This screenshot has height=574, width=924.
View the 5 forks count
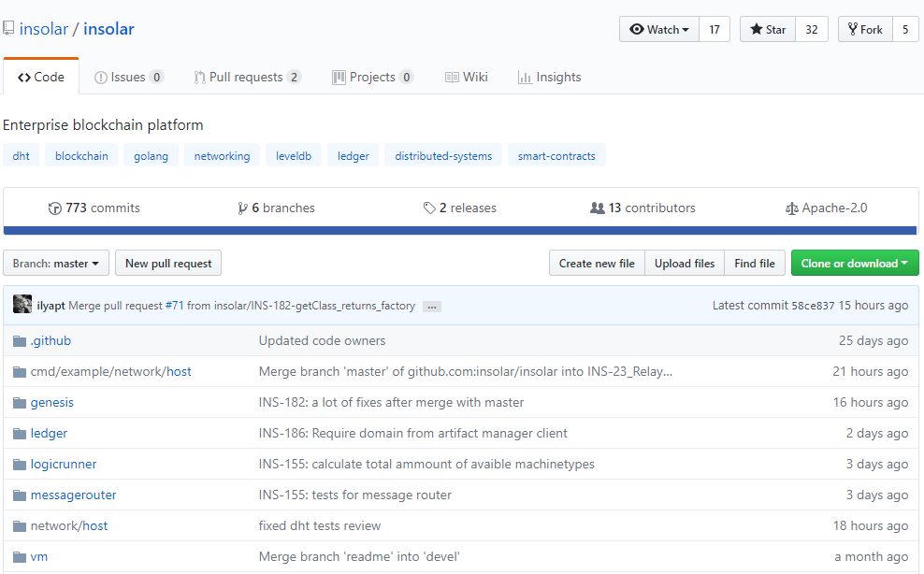(905, 30)
